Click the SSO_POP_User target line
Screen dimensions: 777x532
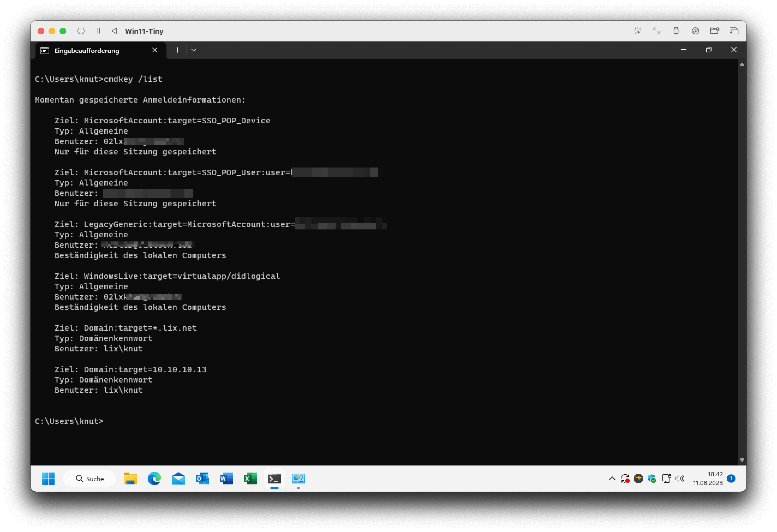[216, 172]
